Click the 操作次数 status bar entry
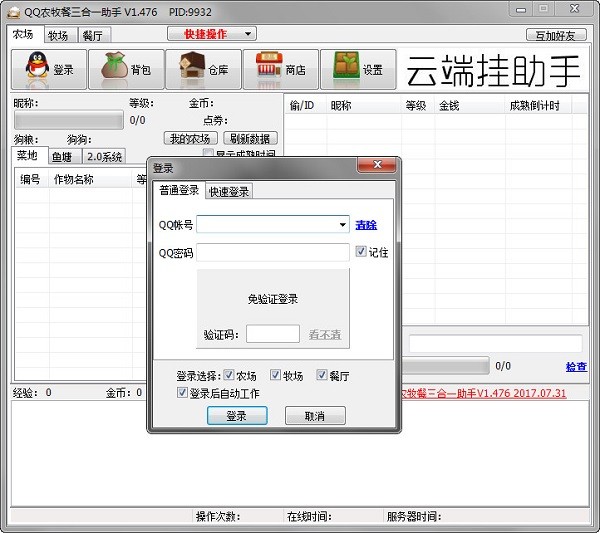The height and width of the screenshot is (533, 600). tap(236, 517)
